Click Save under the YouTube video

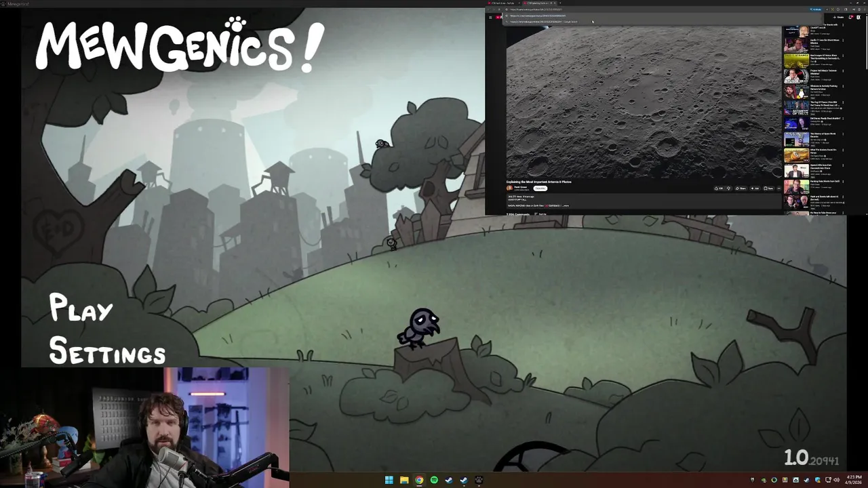pyautogui.click(x=768, y=188)
